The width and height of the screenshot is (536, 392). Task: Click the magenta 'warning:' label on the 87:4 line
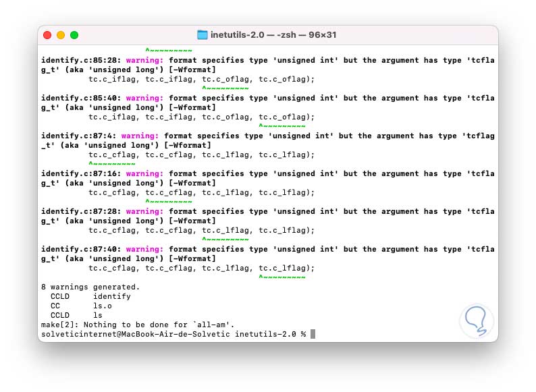pyautogui.click(x=140, y=136)
